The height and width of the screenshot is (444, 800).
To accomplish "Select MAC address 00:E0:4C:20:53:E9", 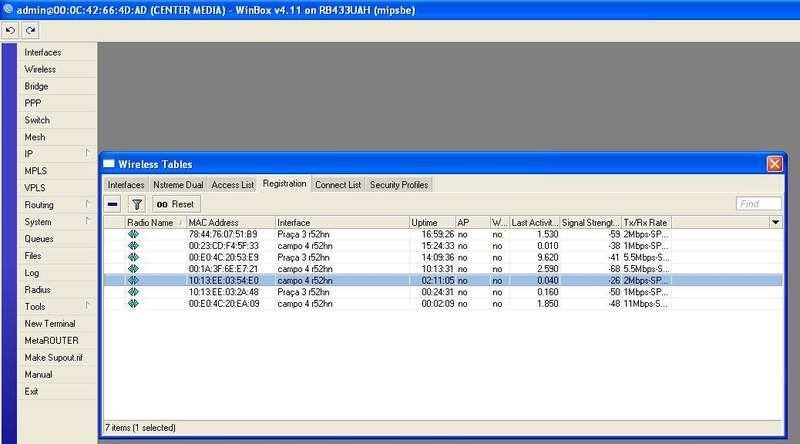I will (223, 257).
